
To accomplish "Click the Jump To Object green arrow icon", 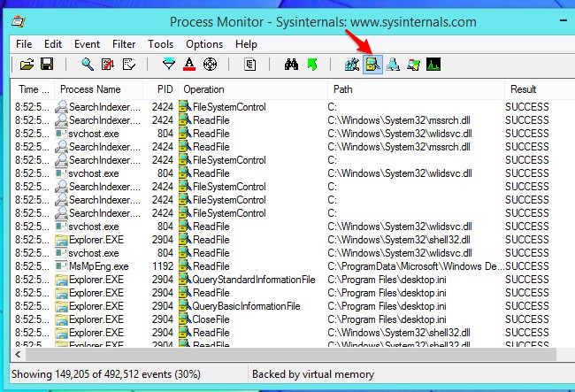I will 312,65.
